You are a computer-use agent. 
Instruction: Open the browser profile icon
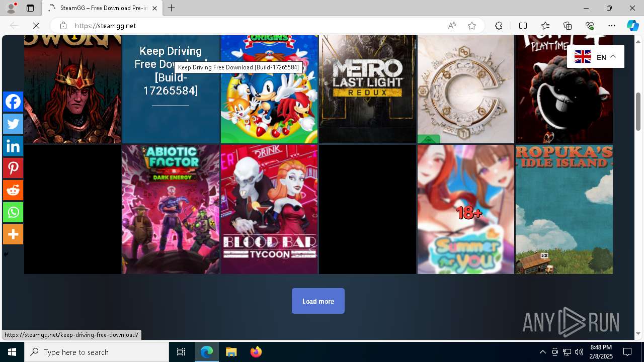click(x=11, y=8)
